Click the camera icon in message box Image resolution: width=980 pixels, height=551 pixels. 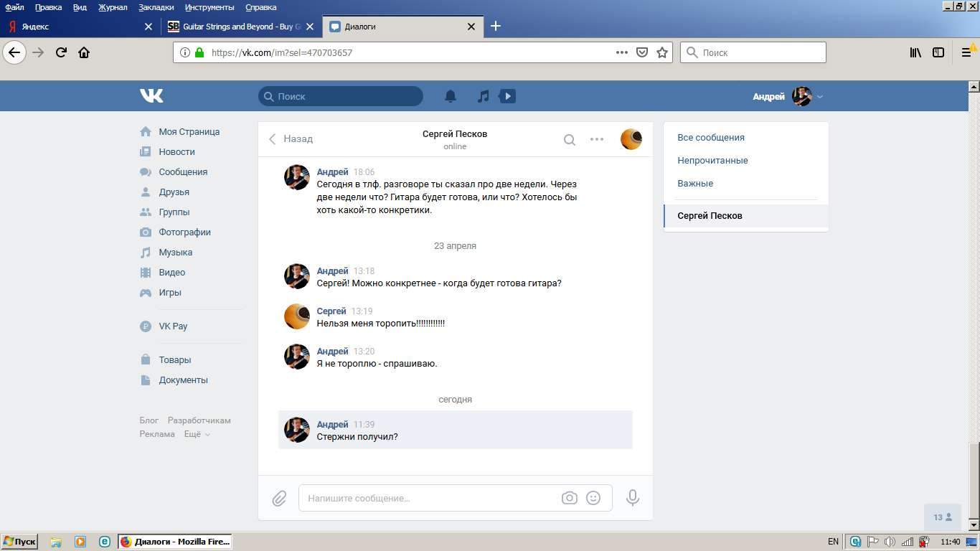coord(569,498)
